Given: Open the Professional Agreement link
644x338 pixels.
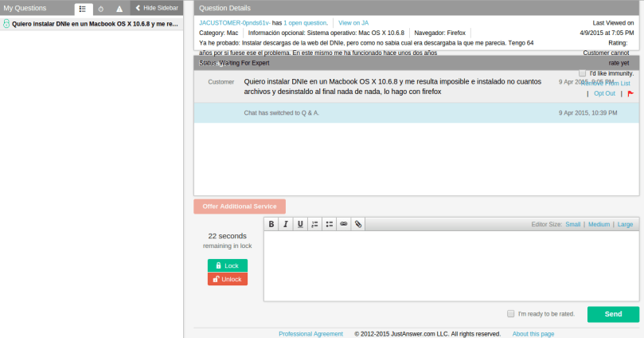Looking at the screenshot, I should tap(310, 334).
